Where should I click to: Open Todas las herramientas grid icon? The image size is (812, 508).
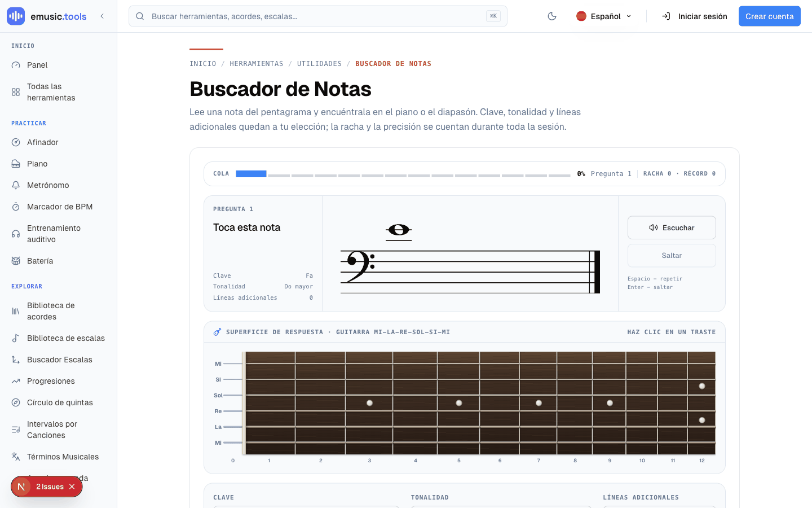(16, 92)
